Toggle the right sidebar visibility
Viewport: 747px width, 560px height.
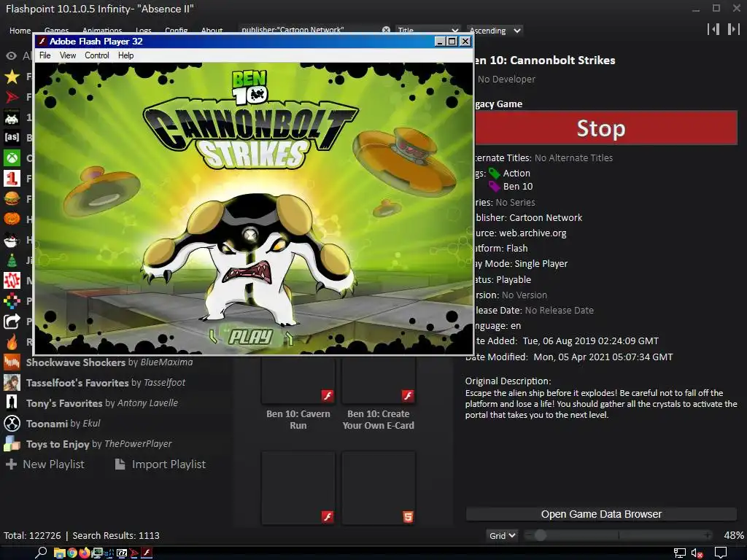coord(733,29)
